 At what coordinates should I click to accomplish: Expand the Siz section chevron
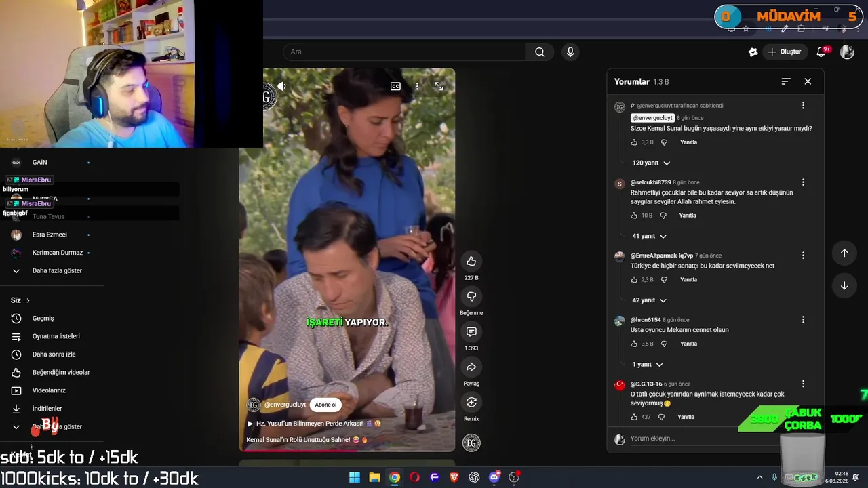(x=28, y=300)
